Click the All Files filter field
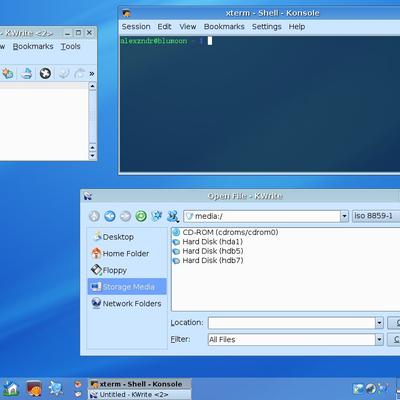400x400 pixels. [x=292, y=339]
